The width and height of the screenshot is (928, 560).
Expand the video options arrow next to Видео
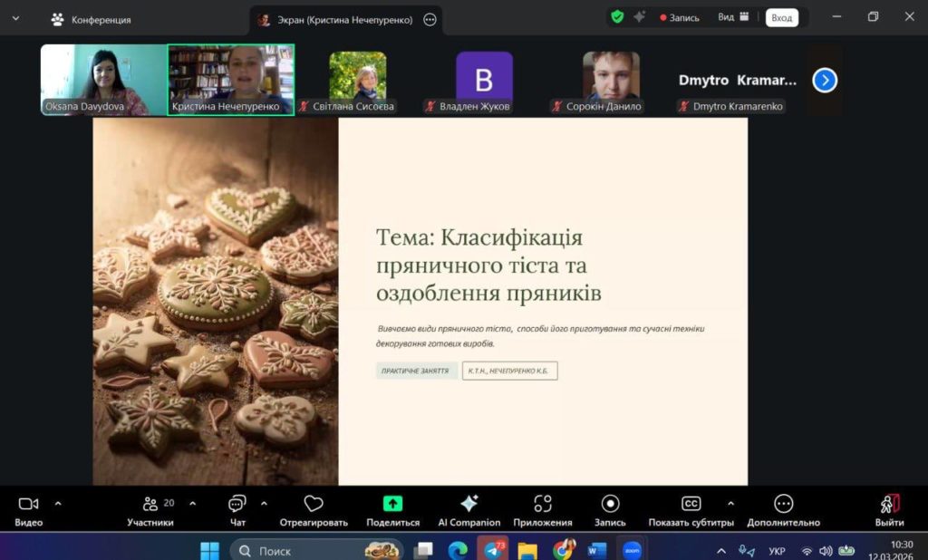point(58,503)
